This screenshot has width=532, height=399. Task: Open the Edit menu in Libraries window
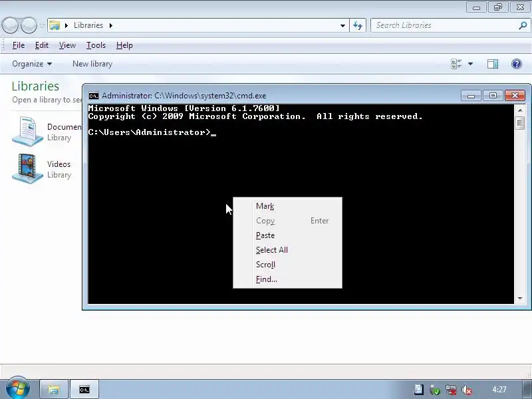pyautogui.click(x=42, y=45)
